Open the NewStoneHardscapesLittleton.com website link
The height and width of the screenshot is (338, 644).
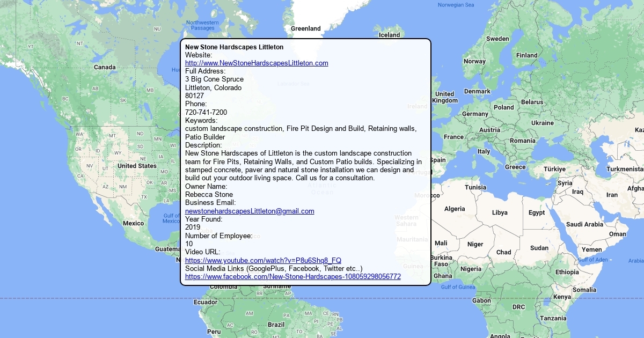pos(257,63)
